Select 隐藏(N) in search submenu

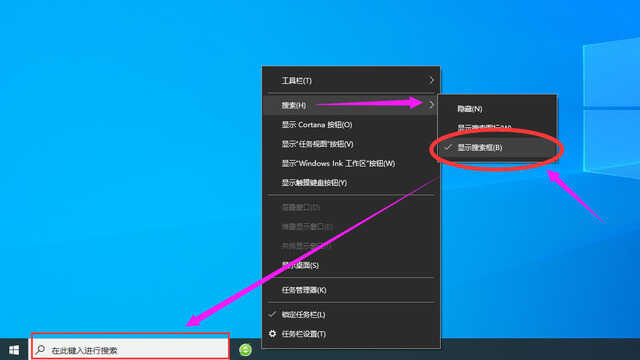click(497, 109)
